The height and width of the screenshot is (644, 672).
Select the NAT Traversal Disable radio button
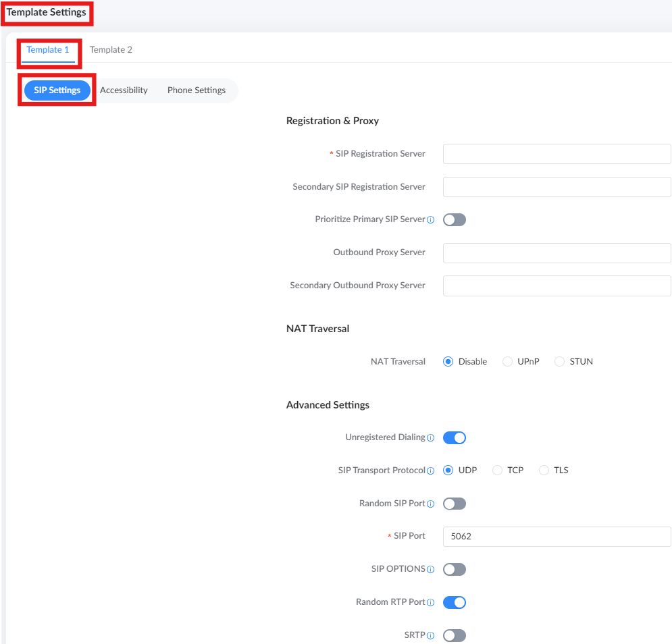point(448,362)
